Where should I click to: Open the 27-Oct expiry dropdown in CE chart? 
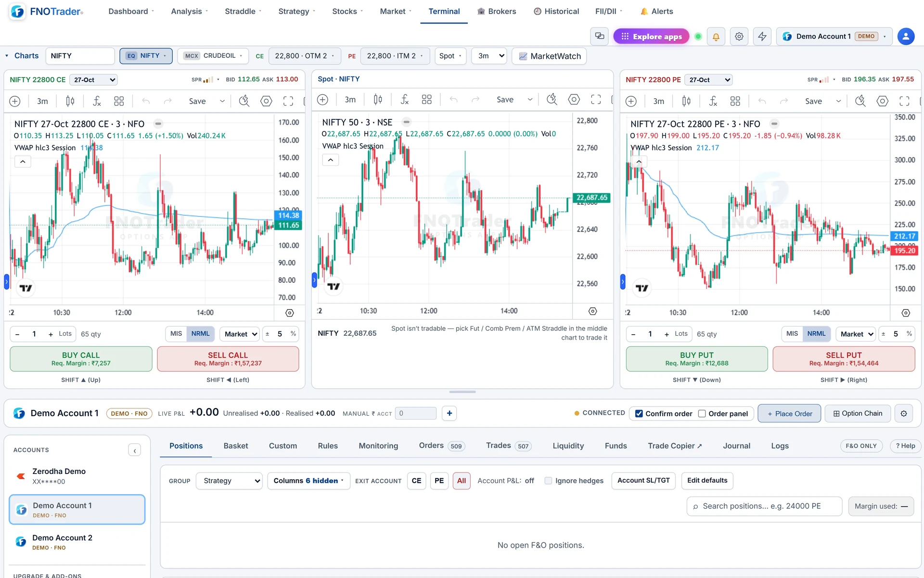(x=94, y=80)
